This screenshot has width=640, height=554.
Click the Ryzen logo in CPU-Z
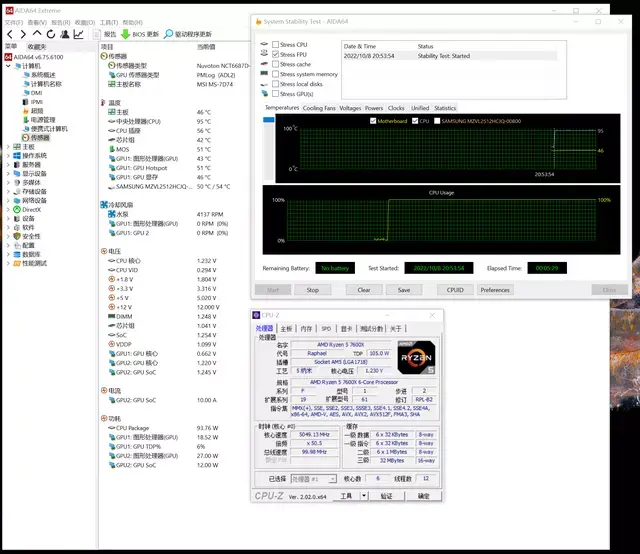[416, 358]
